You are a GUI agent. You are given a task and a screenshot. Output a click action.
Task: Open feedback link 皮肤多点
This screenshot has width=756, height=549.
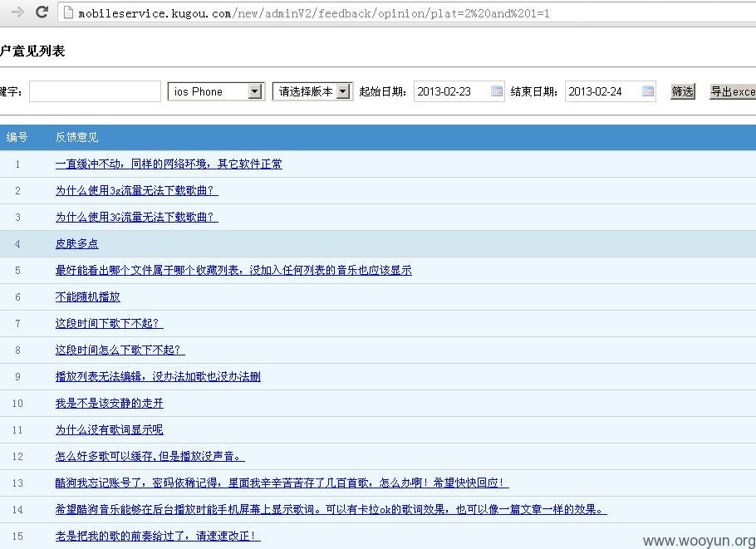[76, 243]
